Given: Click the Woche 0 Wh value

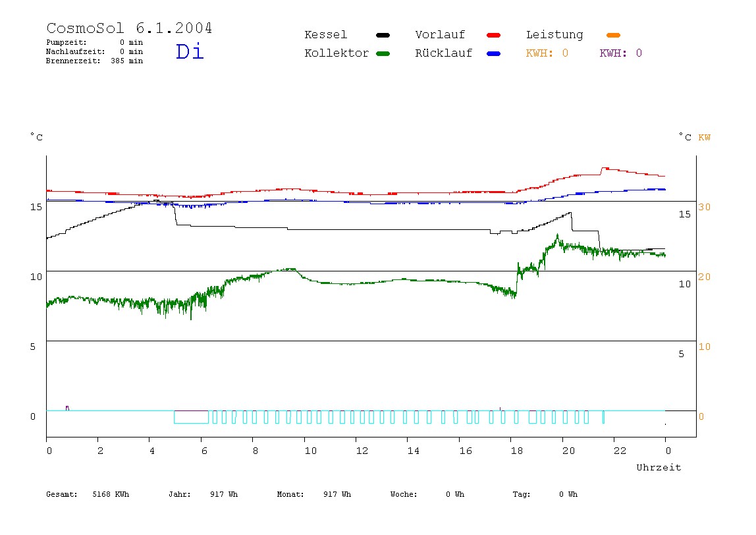Looking at the screenshot, I should point(427,494).
